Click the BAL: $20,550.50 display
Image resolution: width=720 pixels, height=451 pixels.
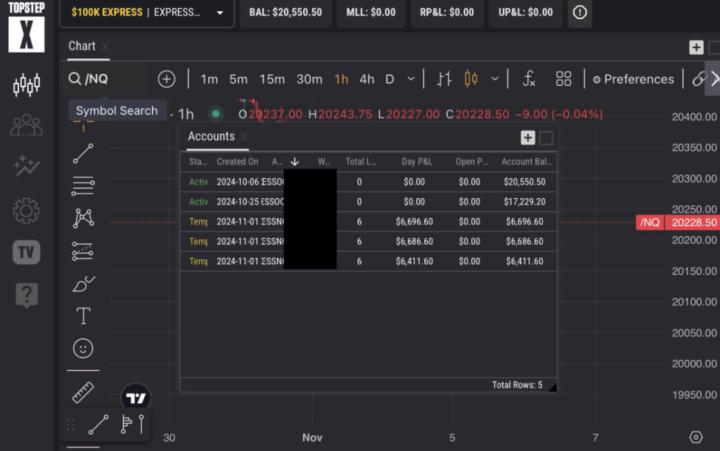click(285, 12)
